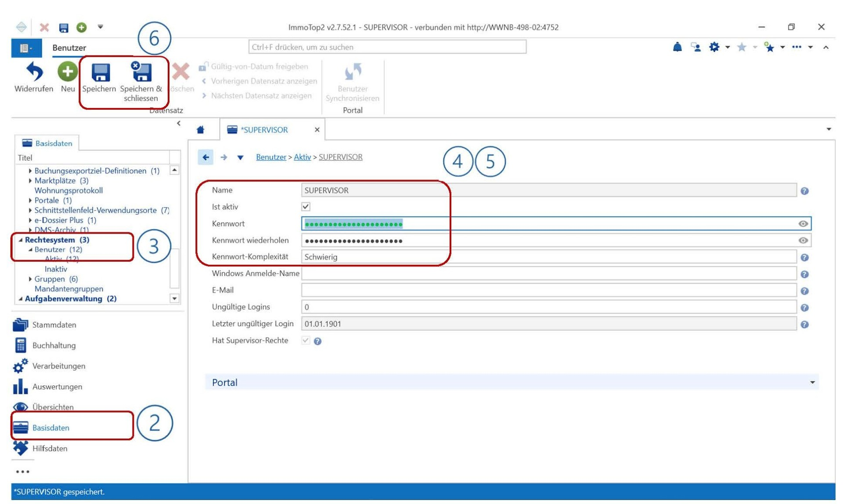Follow the Aktiv breadcrumb link

tap(302, 157)
